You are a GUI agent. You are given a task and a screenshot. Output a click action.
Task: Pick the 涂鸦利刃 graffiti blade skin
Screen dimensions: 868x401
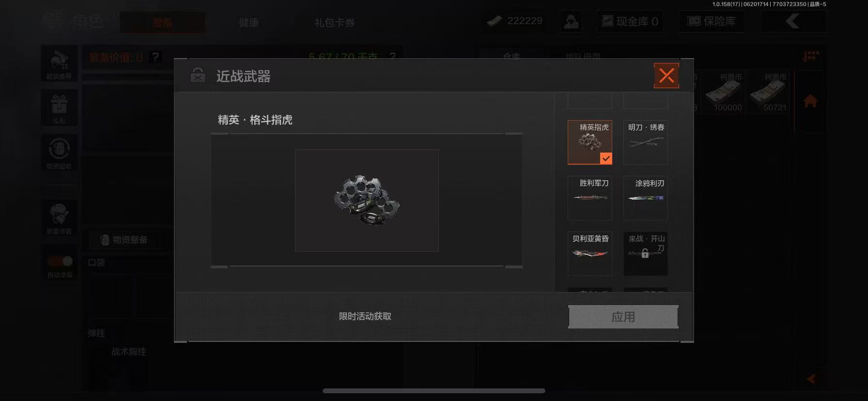[646, 198]
